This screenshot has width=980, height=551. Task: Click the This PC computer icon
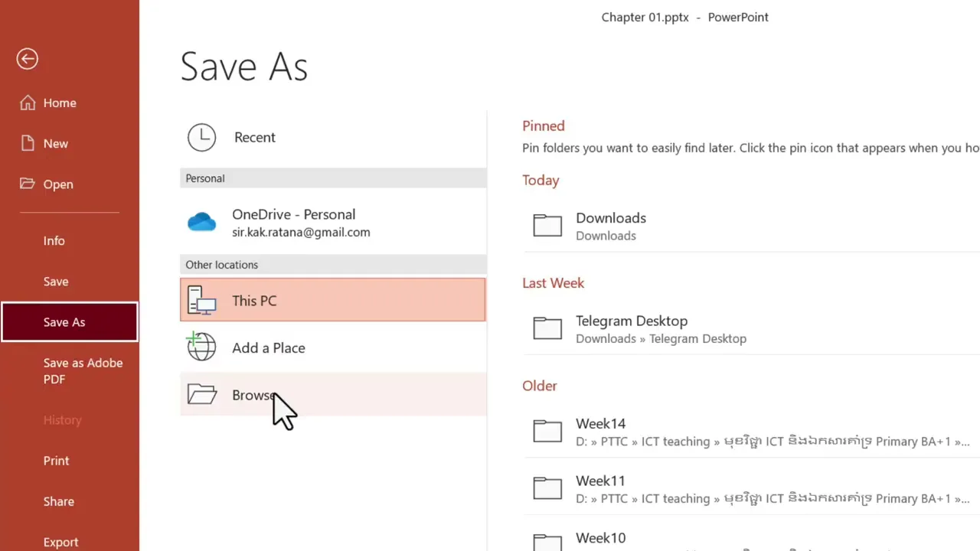[x=202, y=301]
